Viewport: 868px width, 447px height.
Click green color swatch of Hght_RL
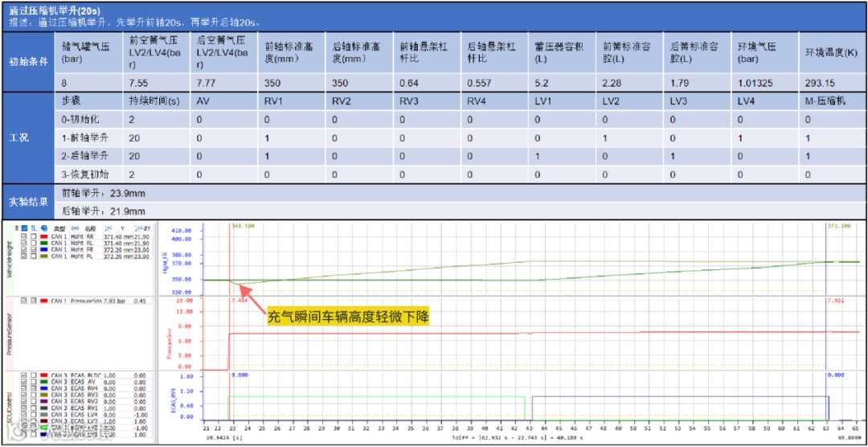44,243
